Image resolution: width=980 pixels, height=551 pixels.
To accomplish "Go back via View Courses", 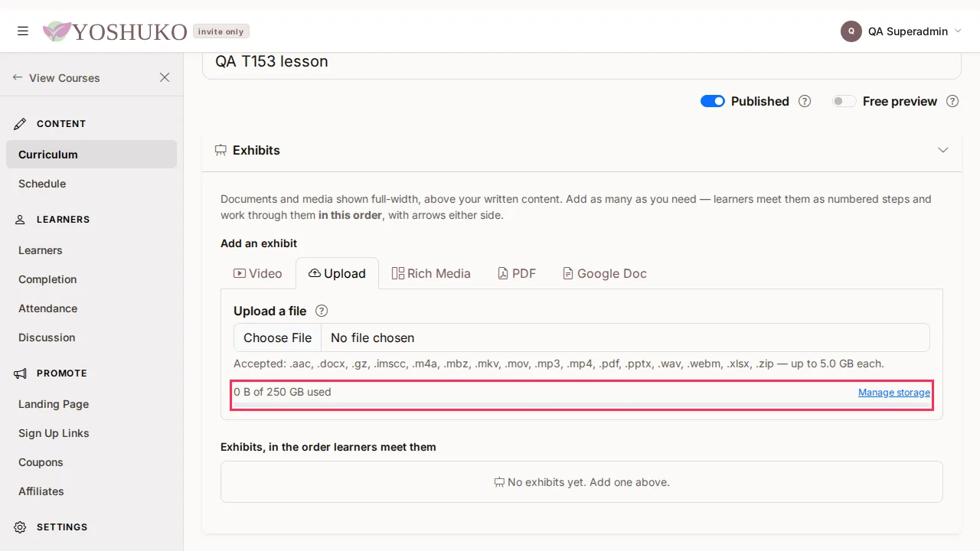I will pos(57,77).
